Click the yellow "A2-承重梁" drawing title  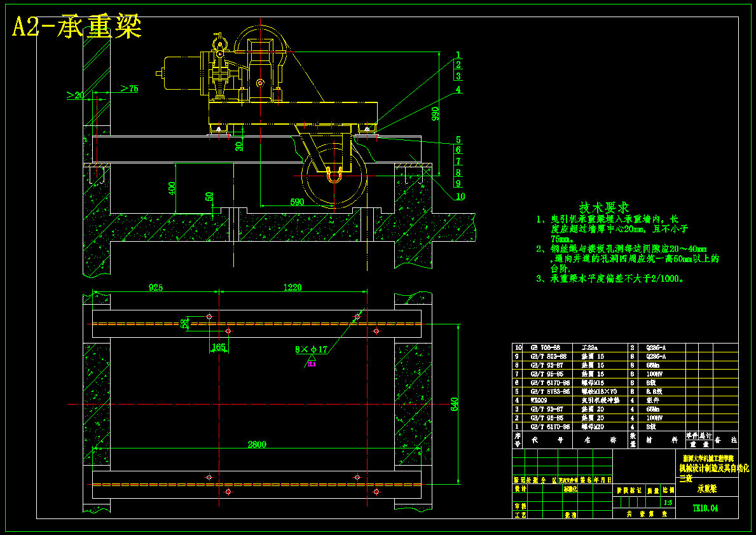(x=77, y=27)
